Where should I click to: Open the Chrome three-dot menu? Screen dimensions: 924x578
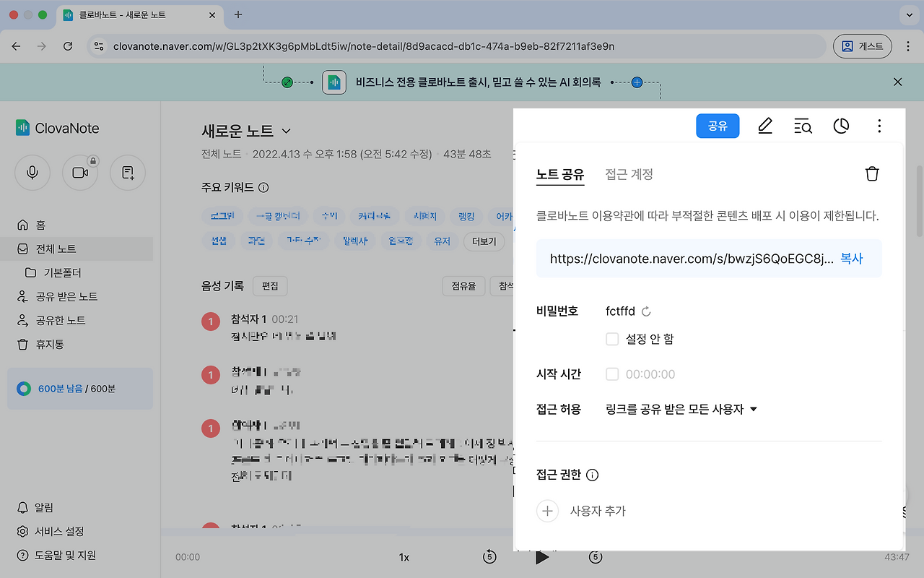coord(908,46)
